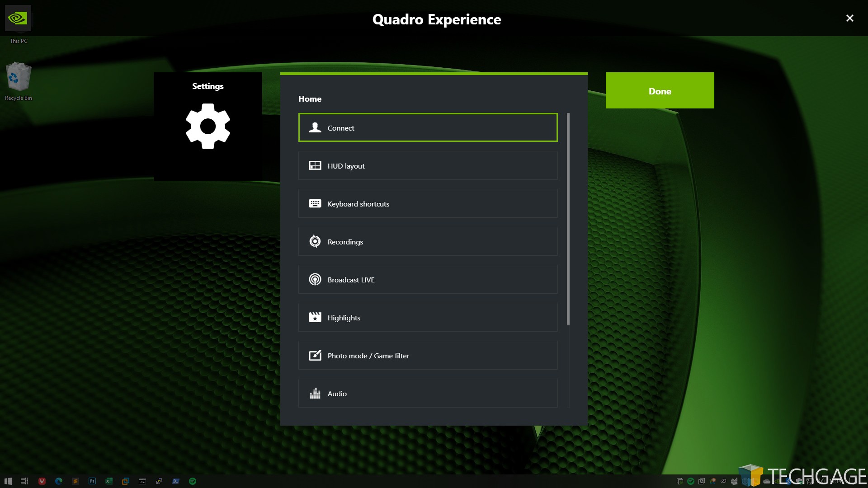Click the green Done button
The width and height of the screenshot is (868, 488).
pyautogui.click(x=660, y=90)
